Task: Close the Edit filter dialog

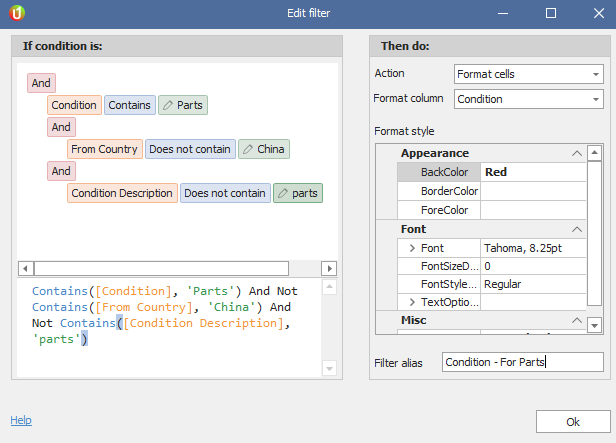Action: pyautogui.click(x=599, y=13)
